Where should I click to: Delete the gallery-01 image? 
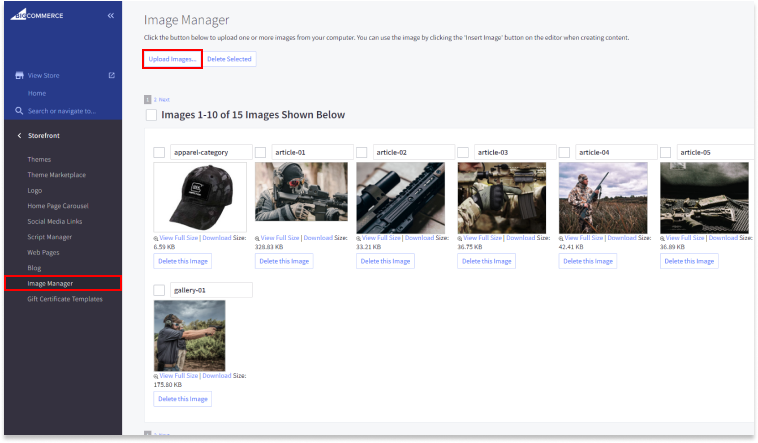coord(183,399)
